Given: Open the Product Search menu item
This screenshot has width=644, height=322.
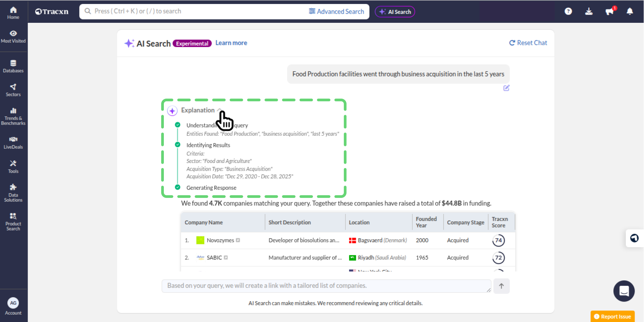Looking at the screenshot, I should [x=13, y=221].
